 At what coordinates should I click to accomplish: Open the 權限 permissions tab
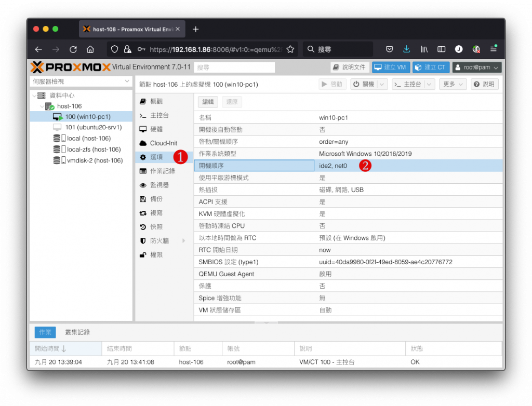pyautogui.click(x=164, y=255)
